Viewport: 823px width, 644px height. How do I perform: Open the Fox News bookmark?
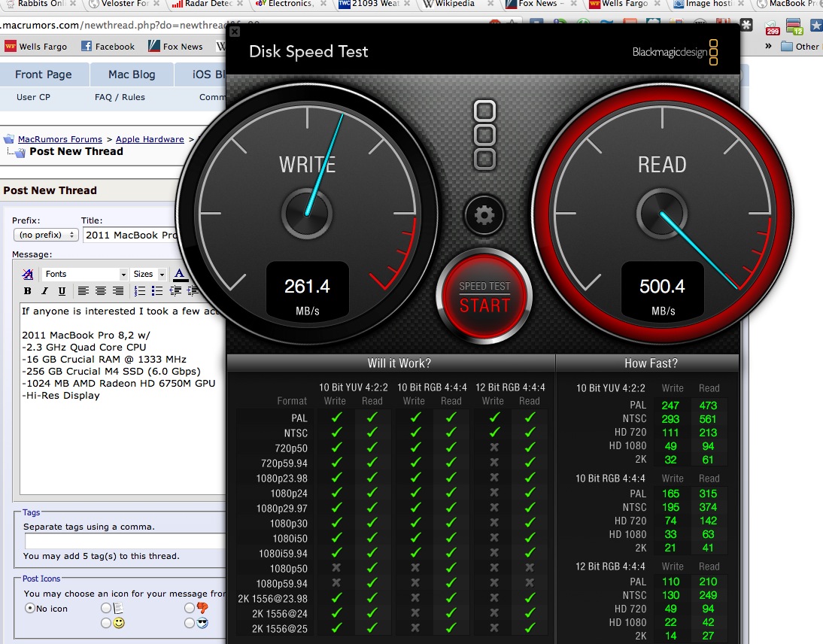[x=175, y=46]
